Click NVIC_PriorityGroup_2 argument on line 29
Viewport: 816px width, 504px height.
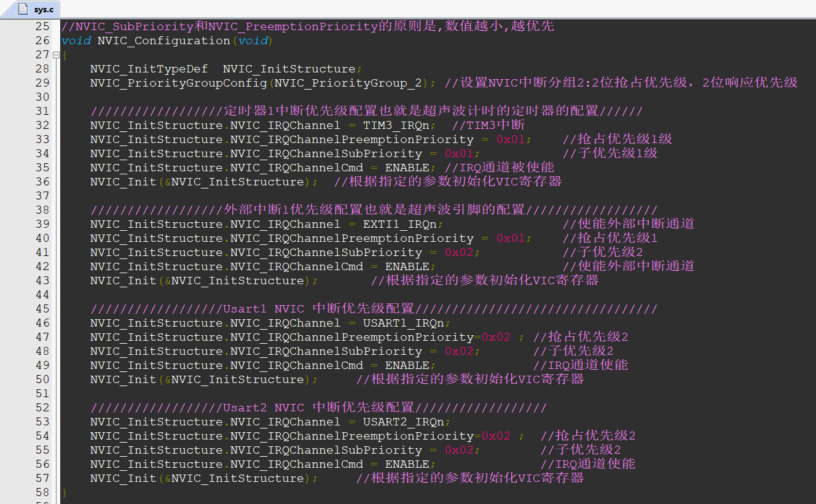point(348,83)
